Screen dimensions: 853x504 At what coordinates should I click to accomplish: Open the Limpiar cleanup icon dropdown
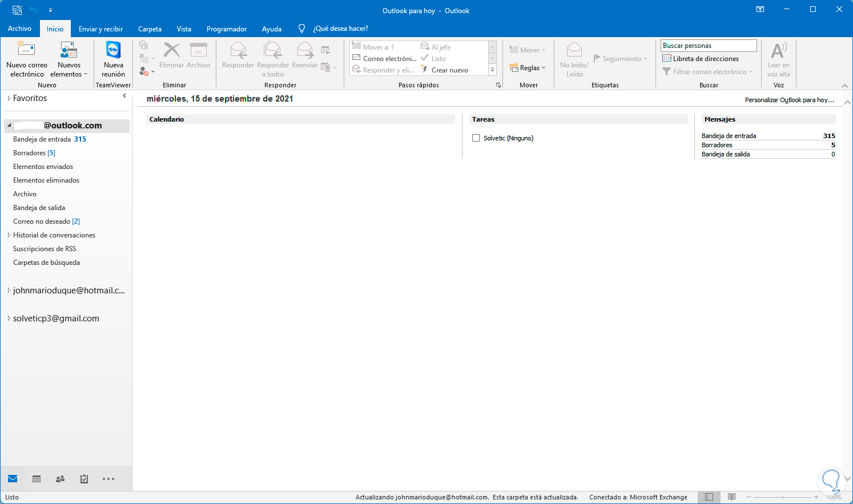(x=147, y=58)
